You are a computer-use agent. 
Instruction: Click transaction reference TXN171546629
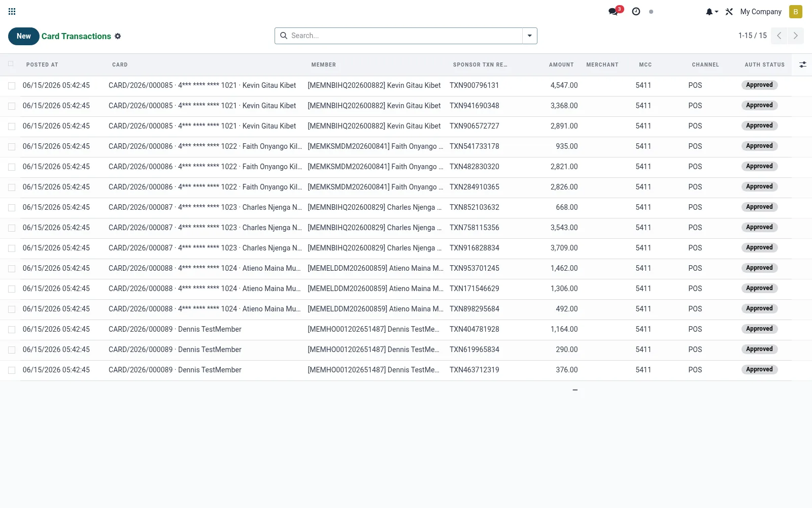click(x=475, y=289)
